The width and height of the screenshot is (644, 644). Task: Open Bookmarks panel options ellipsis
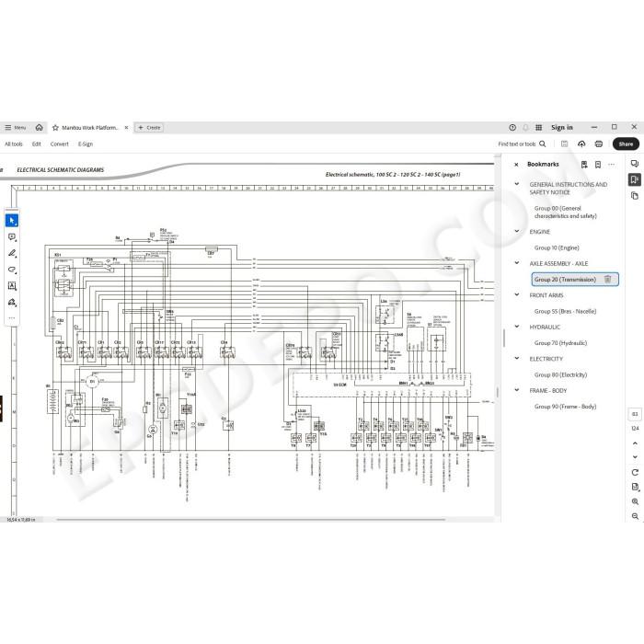612,165
